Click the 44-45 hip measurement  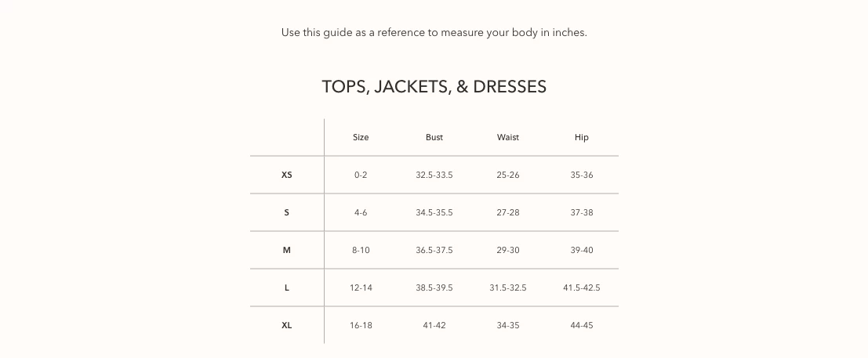(x=582, y=325)
